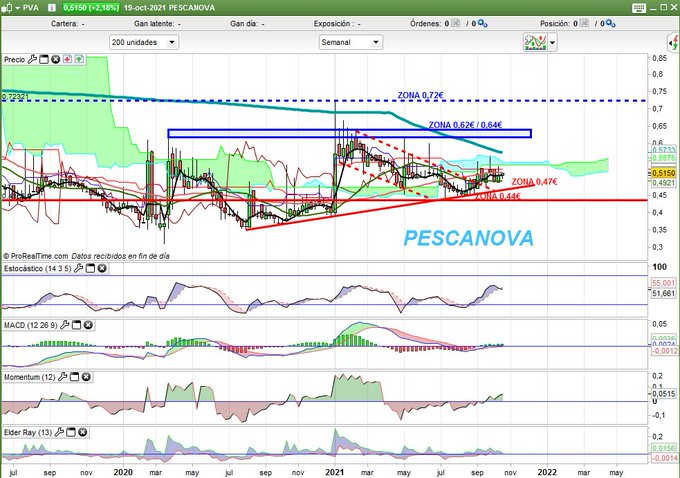Click the instrument info icon beside PVA
This screenshot has width=680, height=478.
[52, 8]
